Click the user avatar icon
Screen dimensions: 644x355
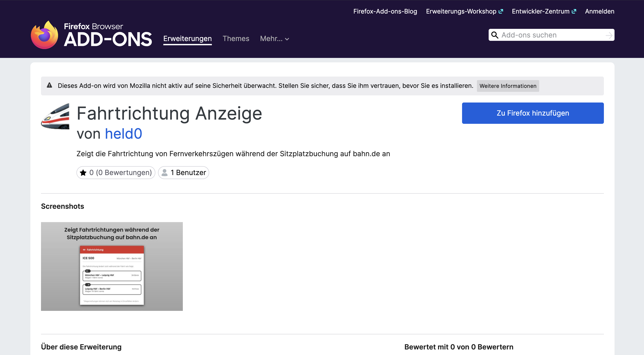coord(164,172)
